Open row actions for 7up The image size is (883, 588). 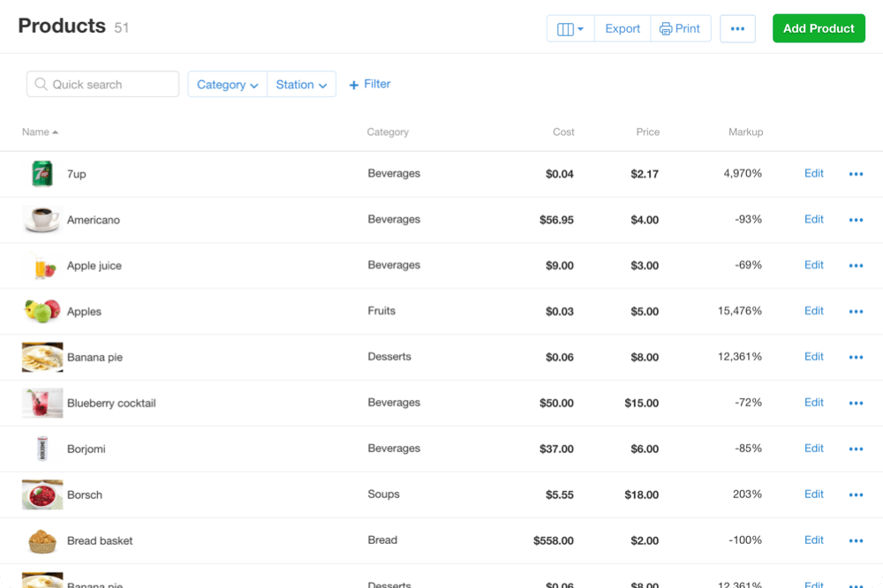[856, 174]
